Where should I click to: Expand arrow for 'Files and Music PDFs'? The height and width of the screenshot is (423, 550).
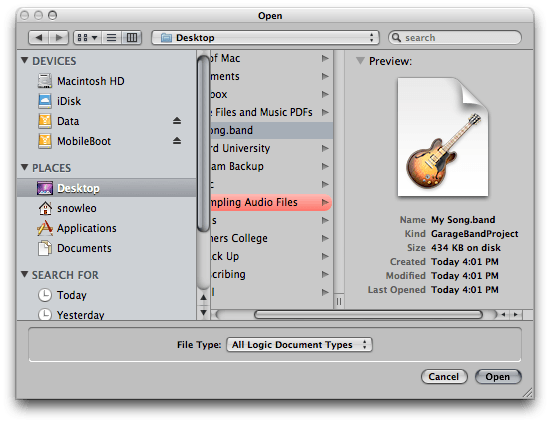click(325, 112)
